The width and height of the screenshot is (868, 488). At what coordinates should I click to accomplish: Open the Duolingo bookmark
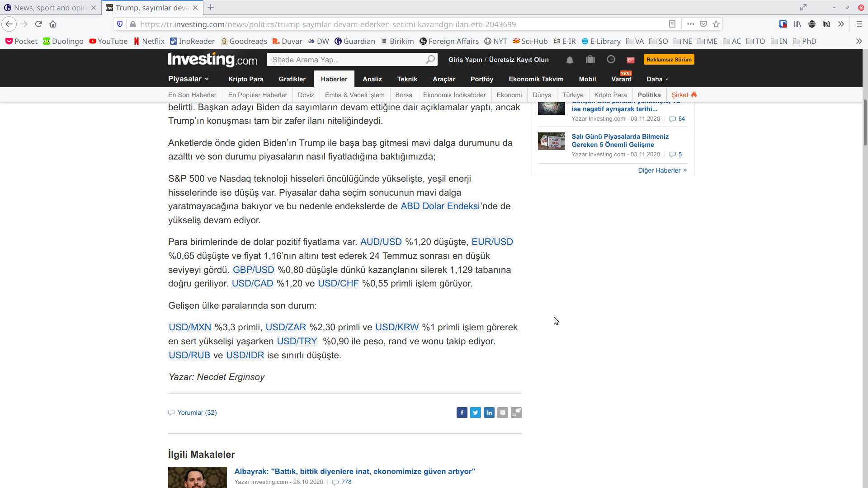[x=63, y=41]
